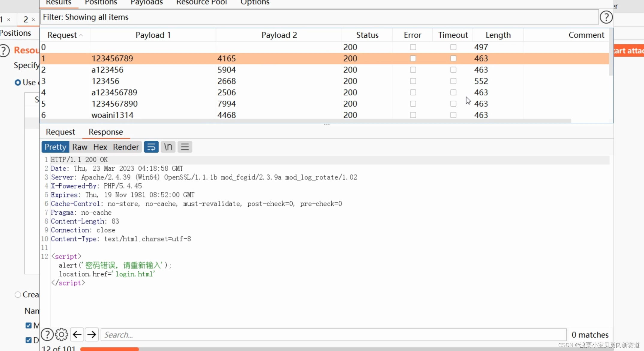Click the Search text input field
644x351 pixels.
coord(333,335)
